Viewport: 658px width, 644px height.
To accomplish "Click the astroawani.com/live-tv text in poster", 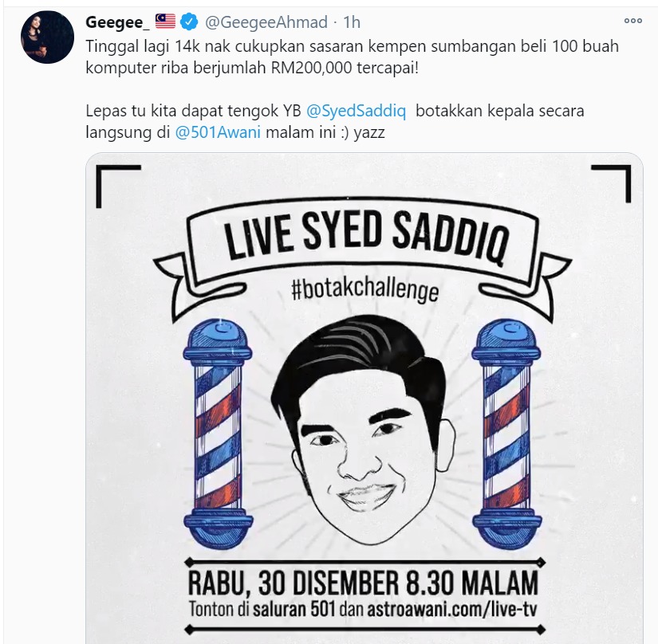I will tap(452, 609).
